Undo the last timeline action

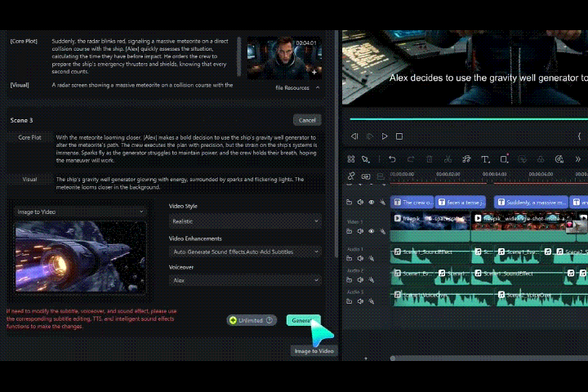point(392,159)
